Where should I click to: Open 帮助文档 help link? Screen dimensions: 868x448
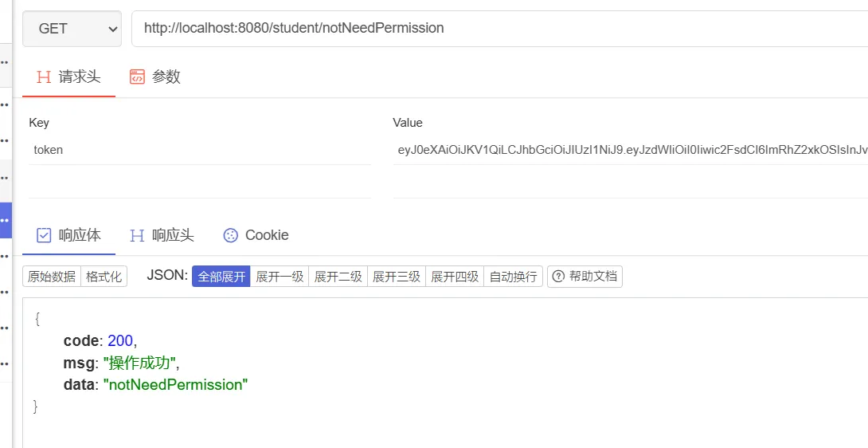click(585, 277)
